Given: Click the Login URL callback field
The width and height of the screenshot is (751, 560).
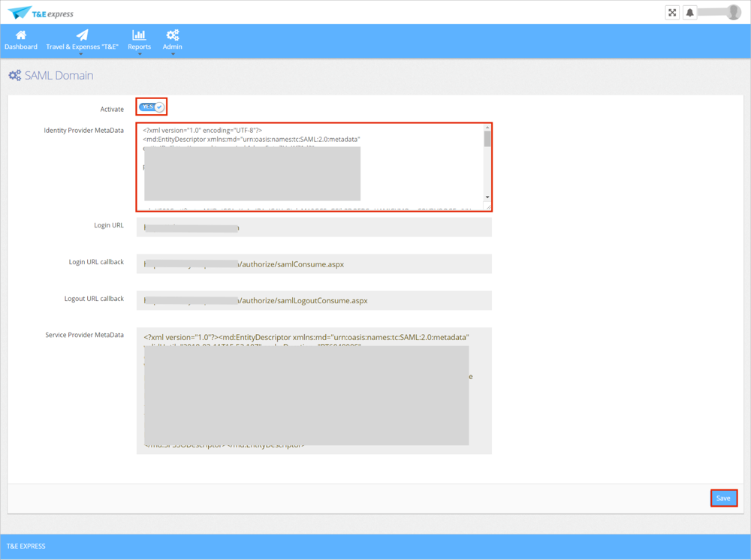Looking at the screenshot, I should click(x=314, y=264).
